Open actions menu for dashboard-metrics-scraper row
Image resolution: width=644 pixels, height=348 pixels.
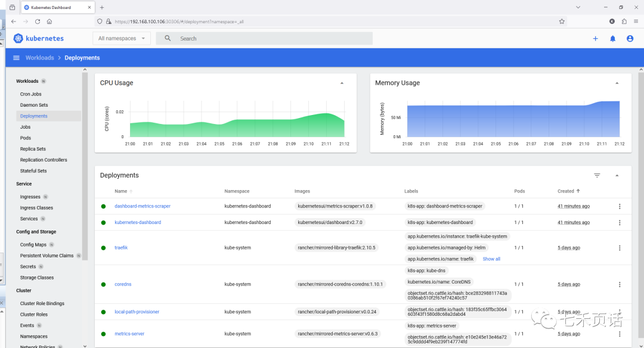620,206
